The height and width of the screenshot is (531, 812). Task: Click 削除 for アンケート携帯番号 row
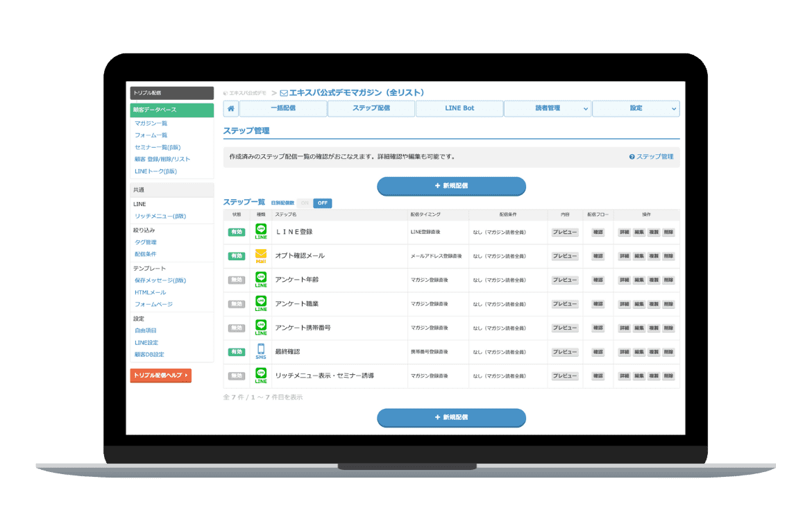pyautogui.click(x=668, y=328)
